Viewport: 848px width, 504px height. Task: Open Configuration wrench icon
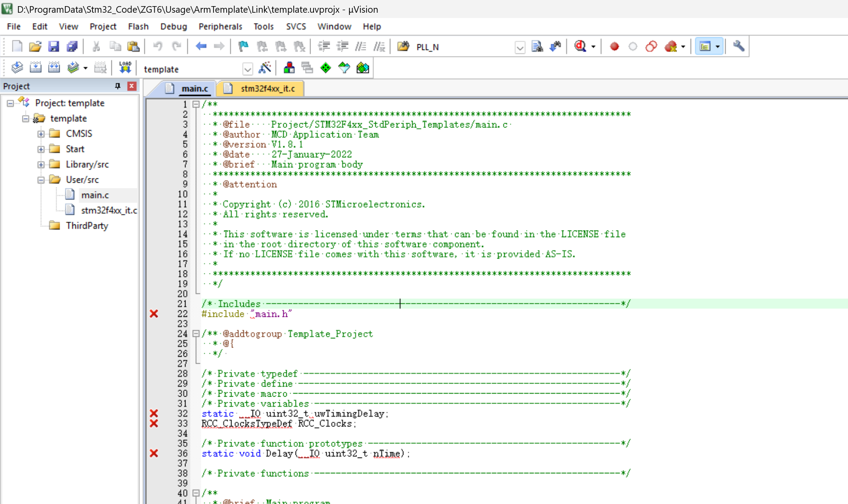[x=739, y=46]
